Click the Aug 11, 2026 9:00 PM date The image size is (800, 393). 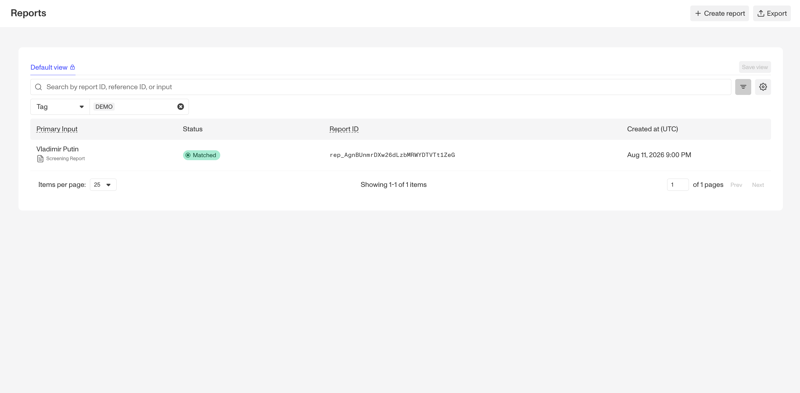click(659, 155)
